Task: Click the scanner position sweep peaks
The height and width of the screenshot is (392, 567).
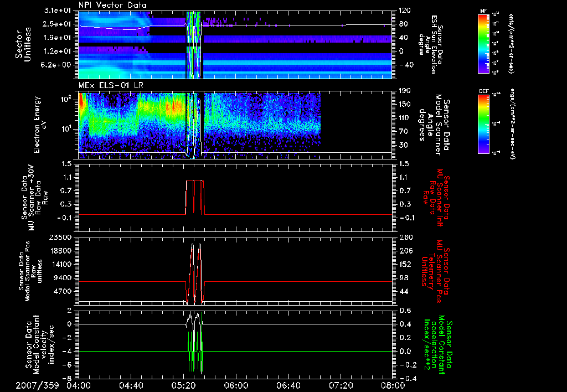Action: [195, 273]
